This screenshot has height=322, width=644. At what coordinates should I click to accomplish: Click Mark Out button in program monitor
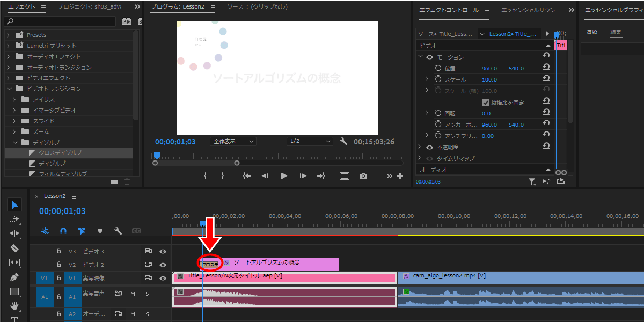(222, 175)
